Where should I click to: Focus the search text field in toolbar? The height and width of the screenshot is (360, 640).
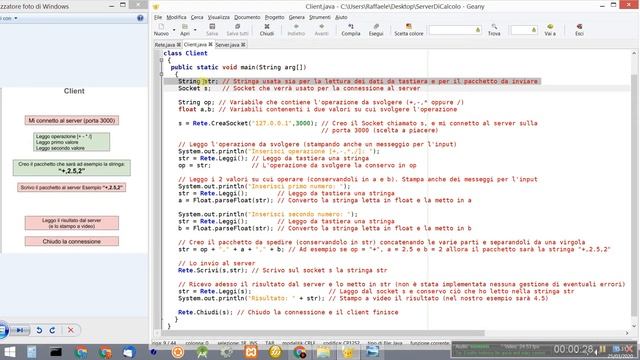tap(455, 30)
